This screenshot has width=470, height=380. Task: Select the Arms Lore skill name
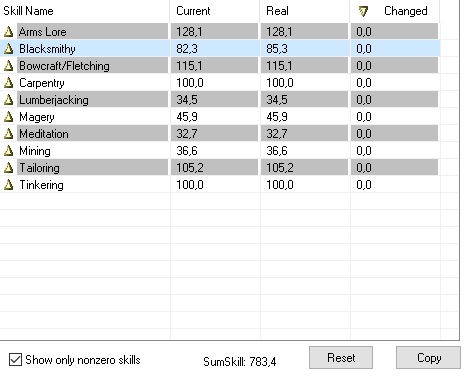click(43, 32)
